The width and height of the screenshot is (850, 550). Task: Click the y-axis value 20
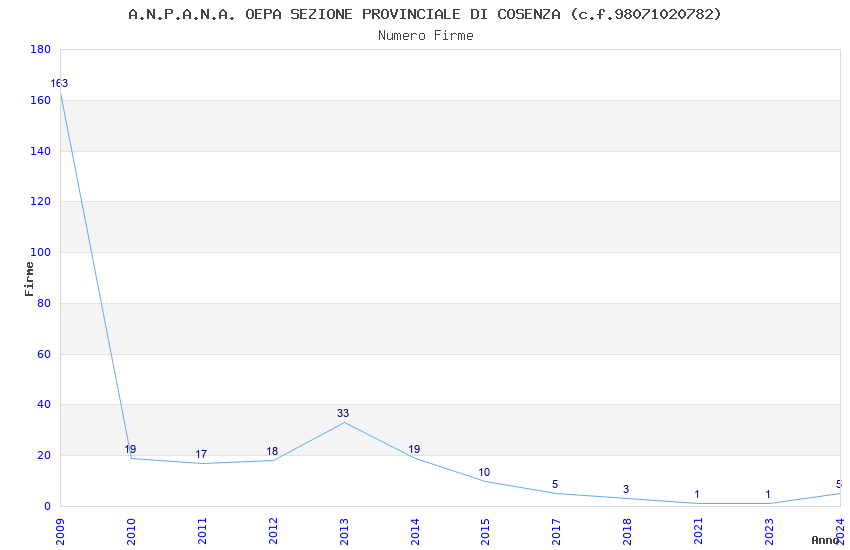pos(44,456)
